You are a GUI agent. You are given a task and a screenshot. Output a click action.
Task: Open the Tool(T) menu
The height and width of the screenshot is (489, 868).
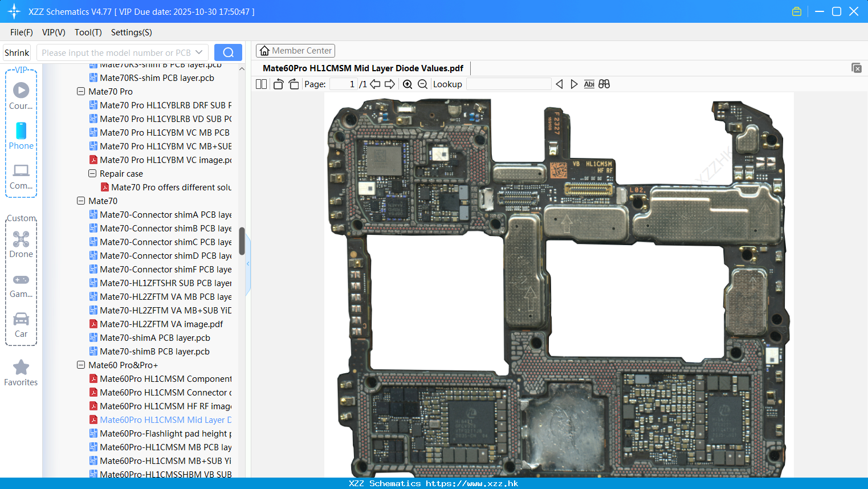coord(88,32)
